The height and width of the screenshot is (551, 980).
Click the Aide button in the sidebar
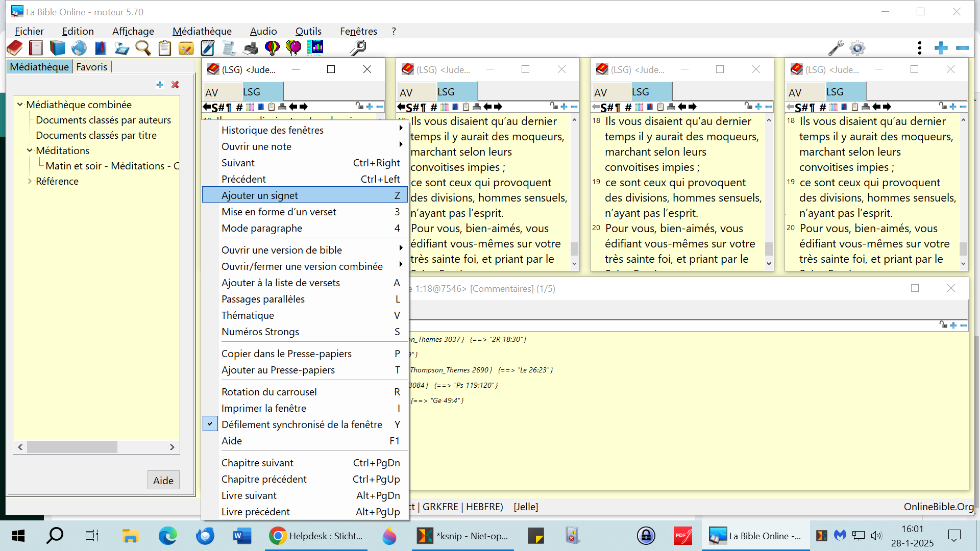pyautogui.click(x=163, y=480)
